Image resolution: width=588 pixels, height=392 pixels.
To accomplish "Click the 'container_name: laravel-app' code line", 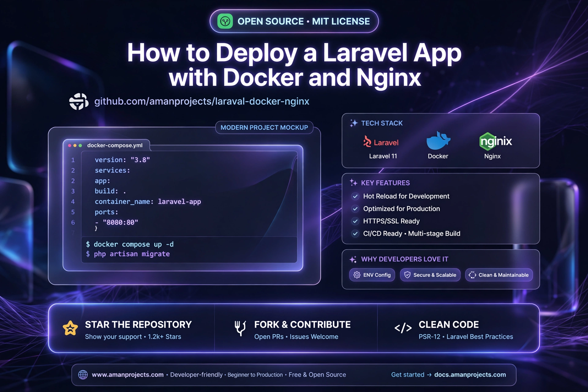I will tap(148, 202).
